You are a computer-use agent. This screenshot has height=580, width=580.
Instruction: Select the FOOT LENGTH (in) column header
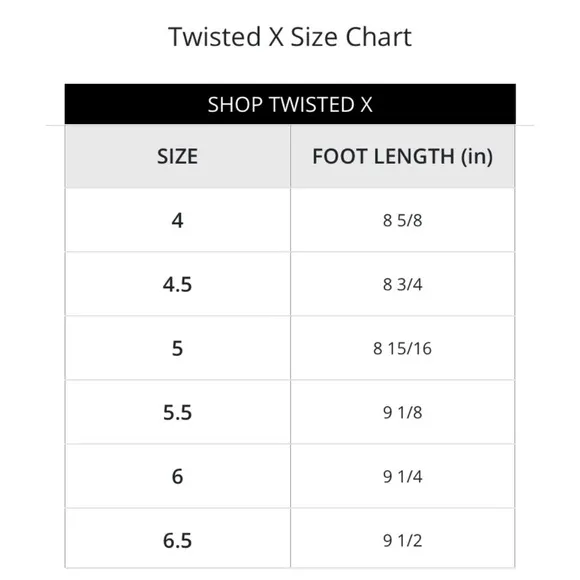point(402,156)
